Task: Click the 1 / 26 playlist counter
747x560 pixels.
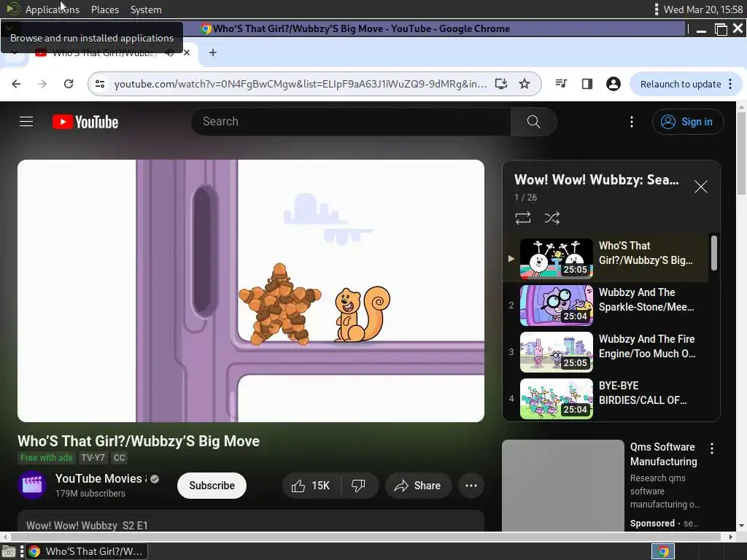Action: coord(525,197)
